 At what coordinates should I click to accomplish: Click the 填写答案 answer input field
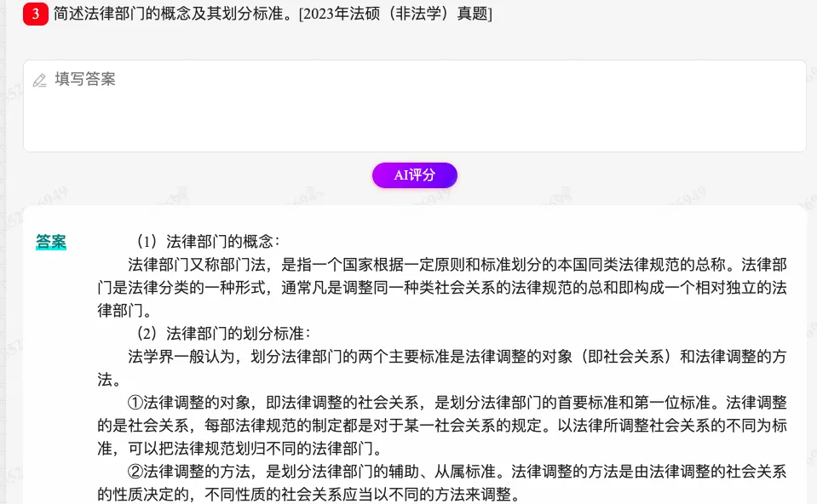tap(415, 106)
